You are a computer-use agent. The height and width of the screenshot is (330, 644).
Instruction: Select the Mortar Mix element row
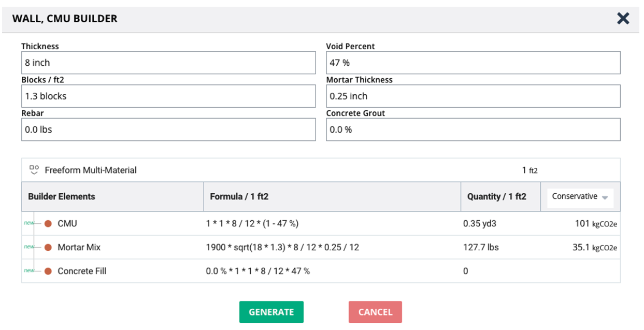tap(79, 248)
